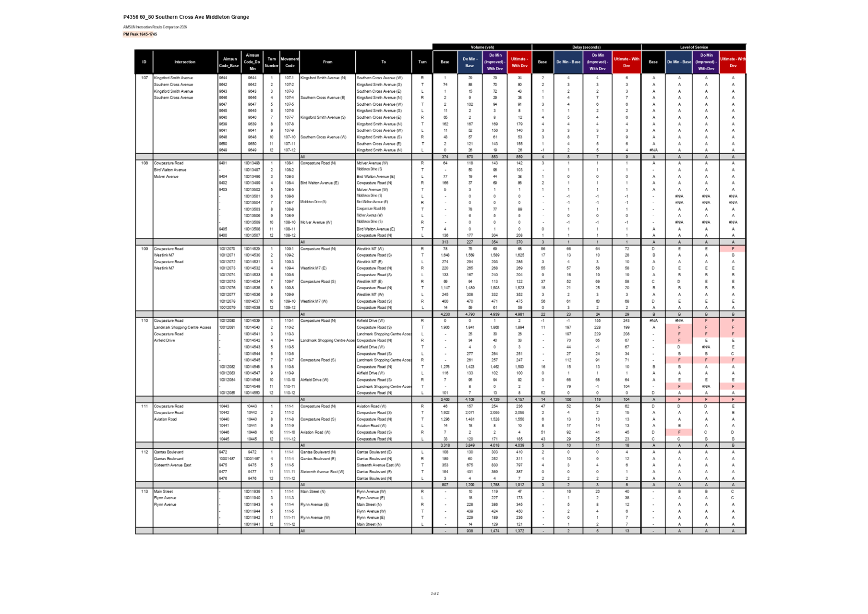Click the title 'P4356 60_80 Southern Cross Ave Middleton Grange'
This screenshot has width=868, height=614.
tap(186, 17)
